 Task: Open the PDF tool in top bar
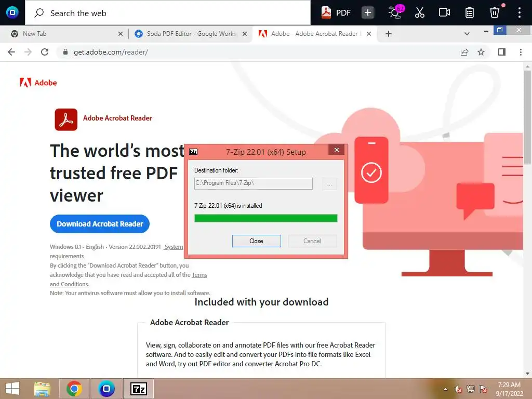[x=336, y=12]
